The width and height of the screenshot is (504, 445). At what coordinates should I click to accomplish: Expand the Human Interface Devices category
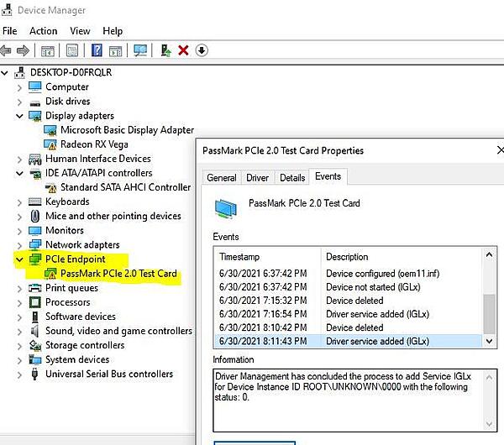[19, 159]
